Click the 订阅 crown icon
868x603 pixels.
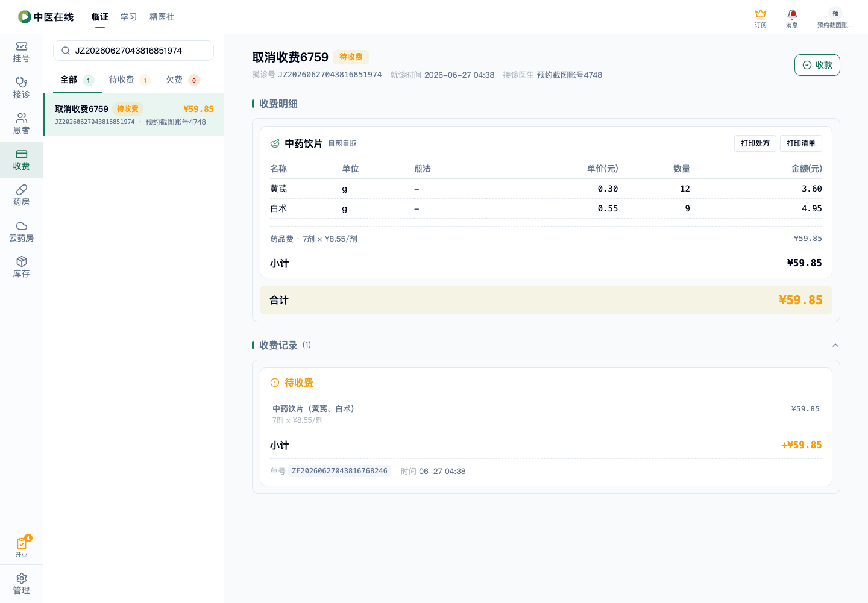tap(761, 14)
